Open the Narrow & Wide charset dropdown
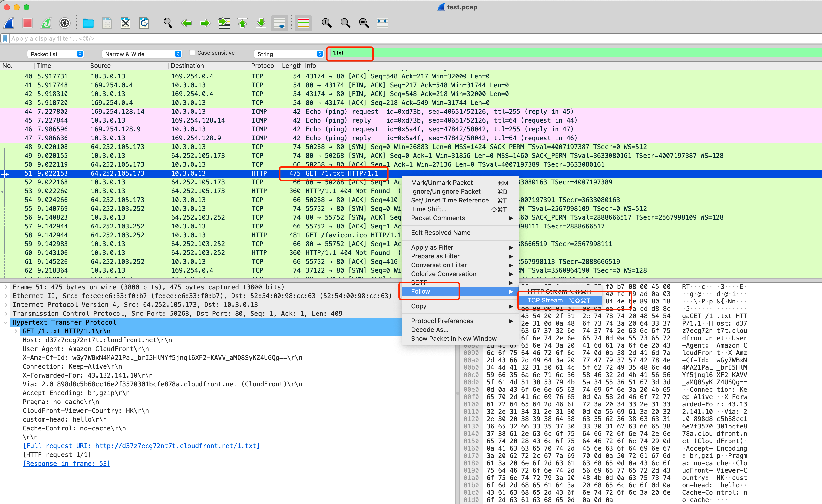 [142, 54]
